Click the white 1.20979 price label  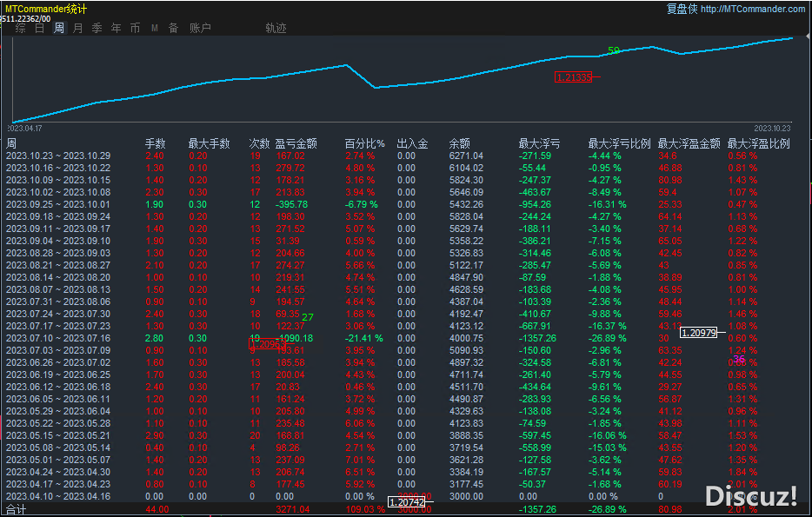(698, 332)
